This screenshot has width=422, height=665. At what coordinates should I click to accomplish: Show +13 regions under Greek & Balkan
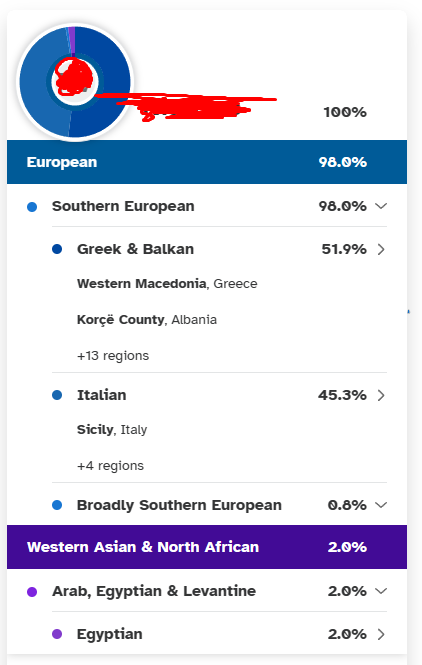click(x=113, y=355)
